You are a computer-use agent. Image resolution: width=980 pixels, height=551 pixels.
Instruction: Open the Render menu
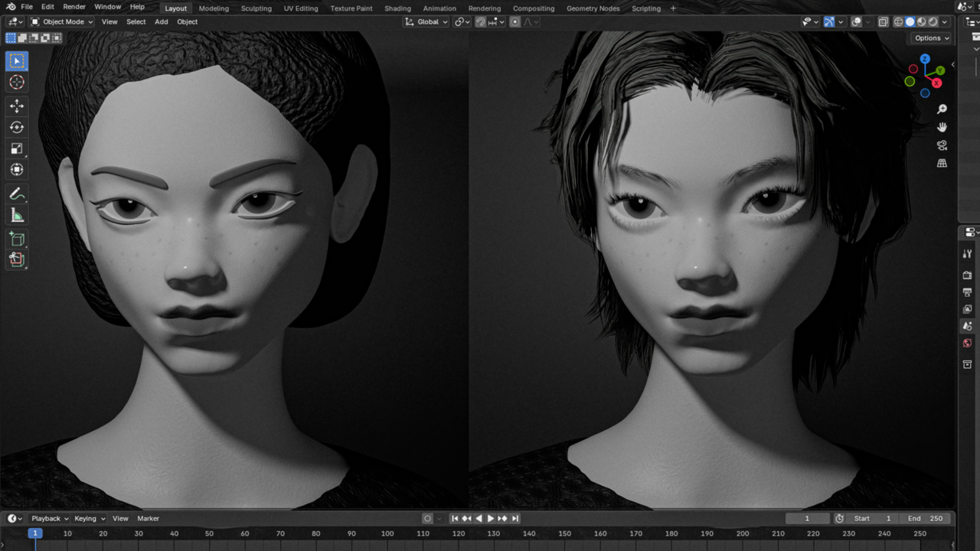tap(74, 7)
